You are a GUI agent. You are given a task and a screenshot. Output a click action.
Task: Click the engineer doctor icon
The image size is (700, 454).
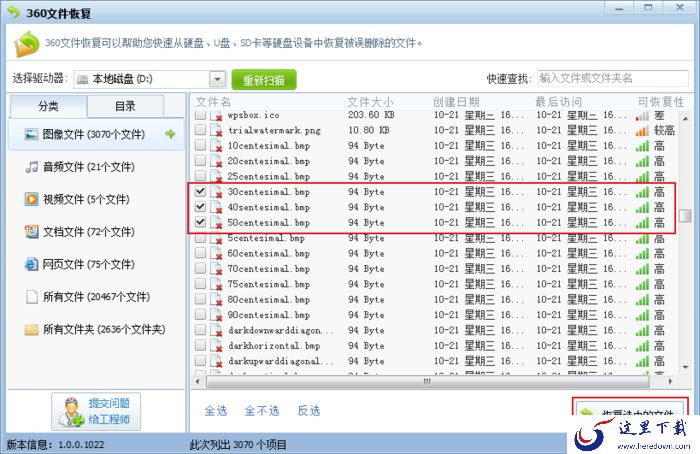click(x=71, y=412)
